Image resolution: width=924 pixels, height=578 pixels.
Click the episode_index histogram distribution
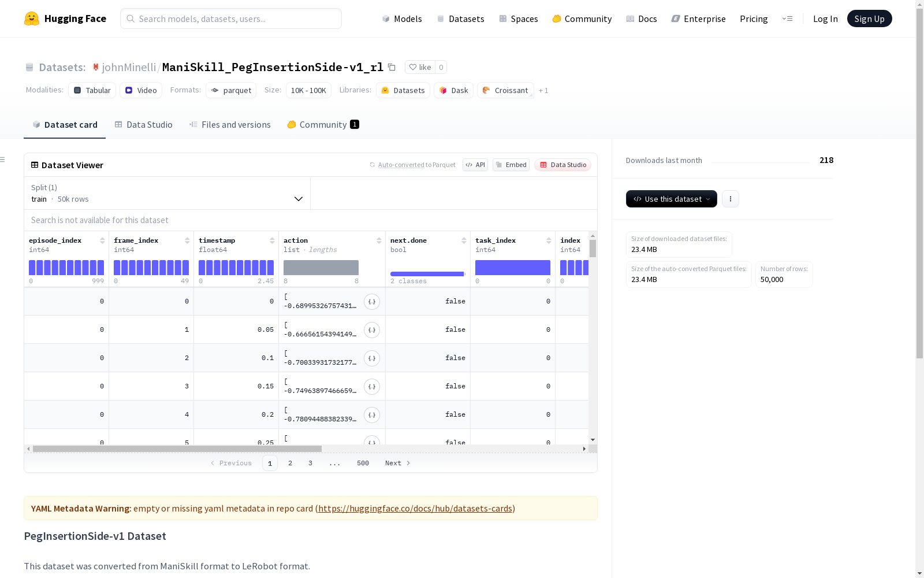66,268
